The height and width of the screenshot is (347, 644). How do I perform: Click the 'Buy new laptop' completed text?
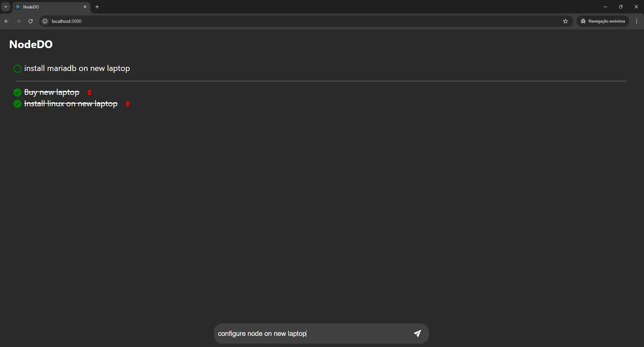(52, 92)
